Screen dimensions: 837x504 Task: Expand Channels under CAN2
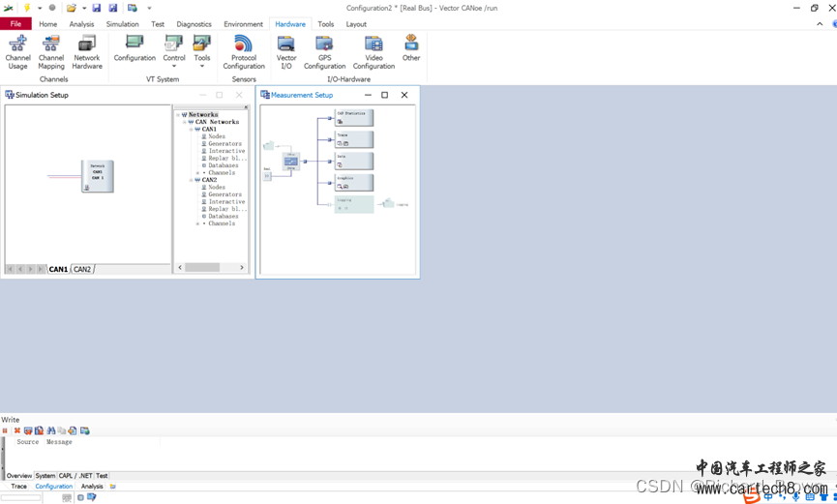pos(197,223)
